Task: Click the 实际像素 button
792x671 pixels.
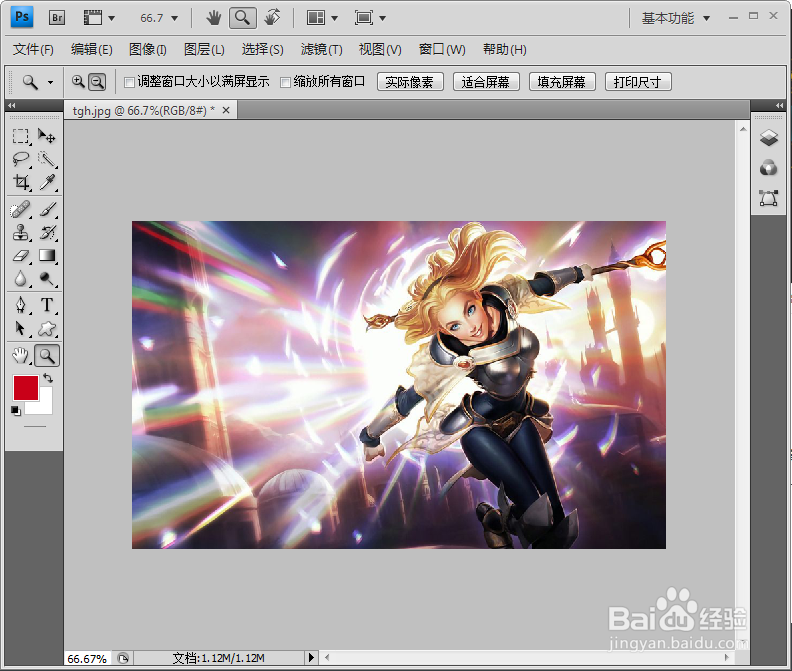Action: pyautogui.click(x=410, y=82)
